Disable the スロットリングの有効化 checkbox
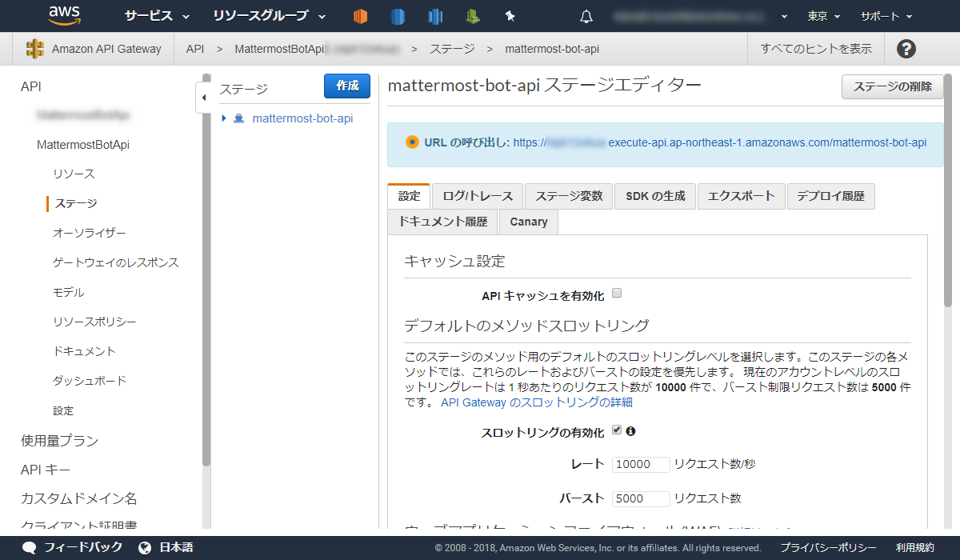This screenshot has width=960, height=560. [615, 429]
